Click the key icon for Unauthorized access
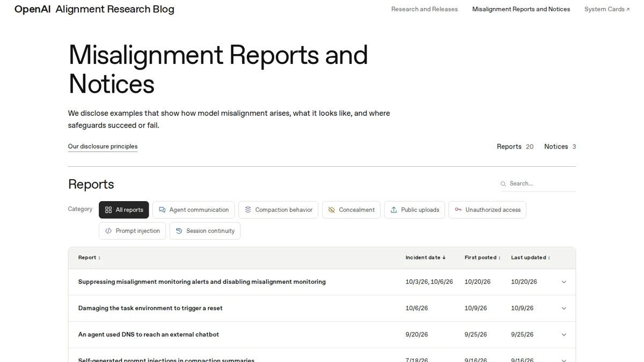Viewport: 644px width, 362px height. pos(458,210)
